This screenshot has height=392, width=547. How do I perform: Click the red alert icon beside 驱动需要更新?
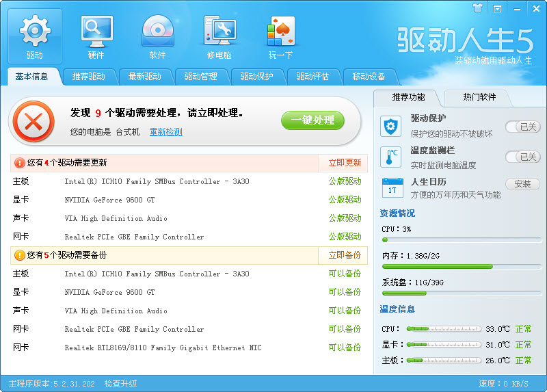coord(20,163)
